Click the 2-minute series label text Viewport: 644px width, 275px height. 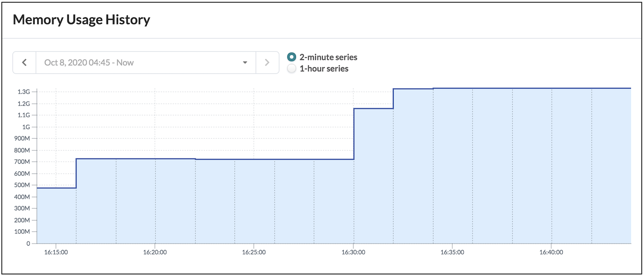(328, 57)
